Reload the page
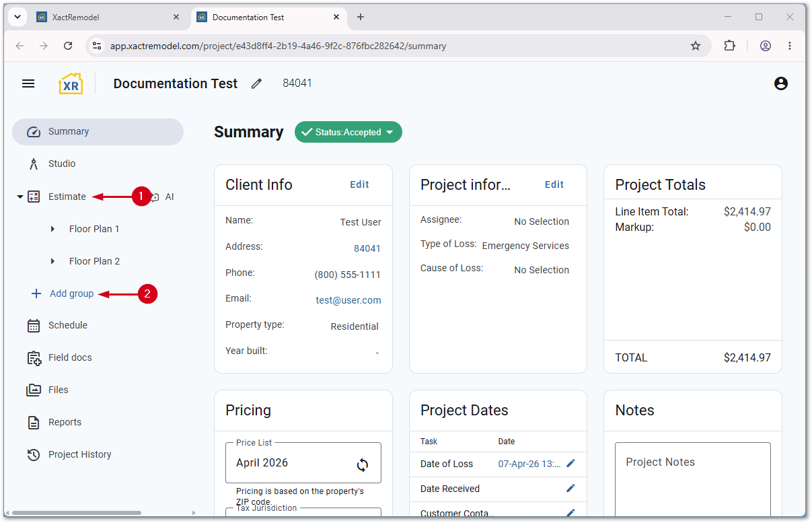Image resolution: width=812 pixels, height=523 pixels. pos(68,46)
